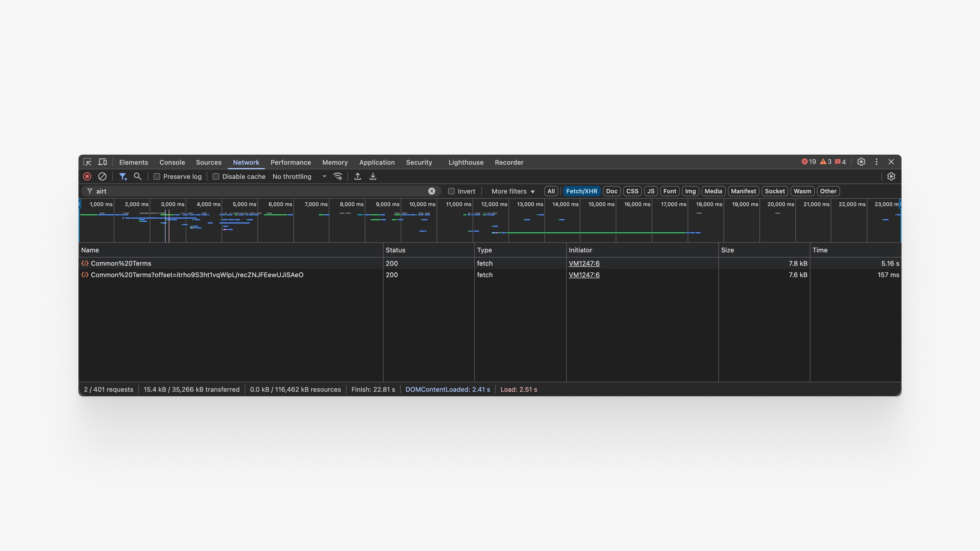Open the network conditions wifi icon

pyautogui.click(x=338, y=177)
